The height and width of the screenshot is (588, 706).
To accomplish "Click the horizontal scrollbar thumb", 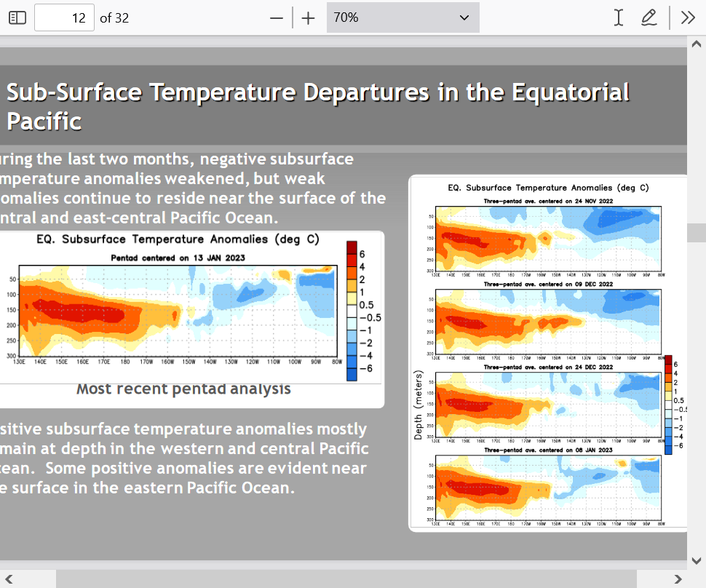I will click(346, 579).
